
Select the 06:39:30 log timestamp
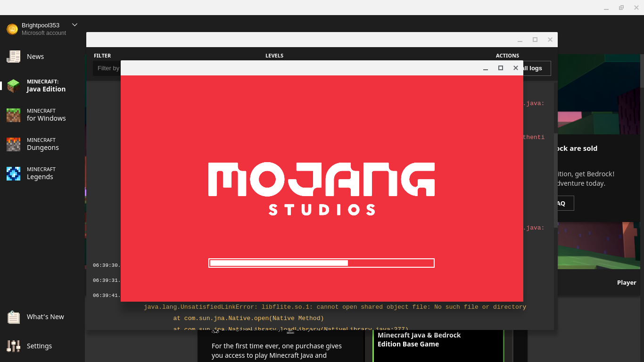[107, 265]
